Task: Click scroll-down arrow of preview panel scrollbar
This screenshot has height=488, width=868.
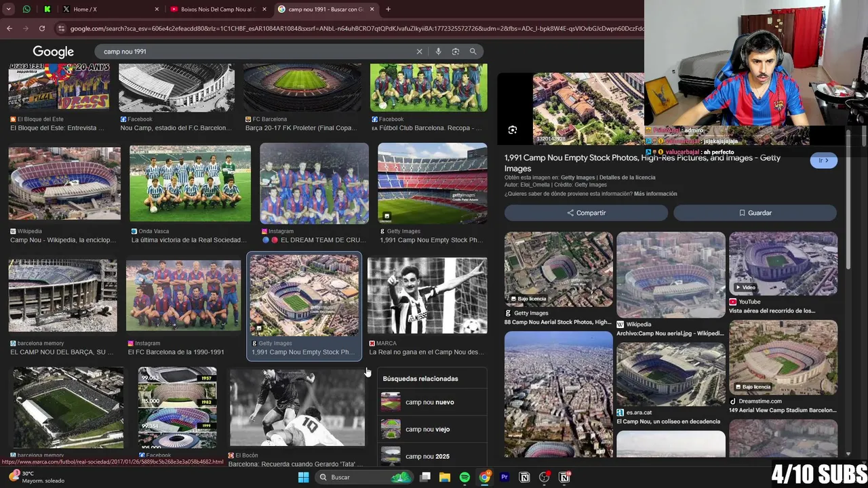Action: coord(848,453)
